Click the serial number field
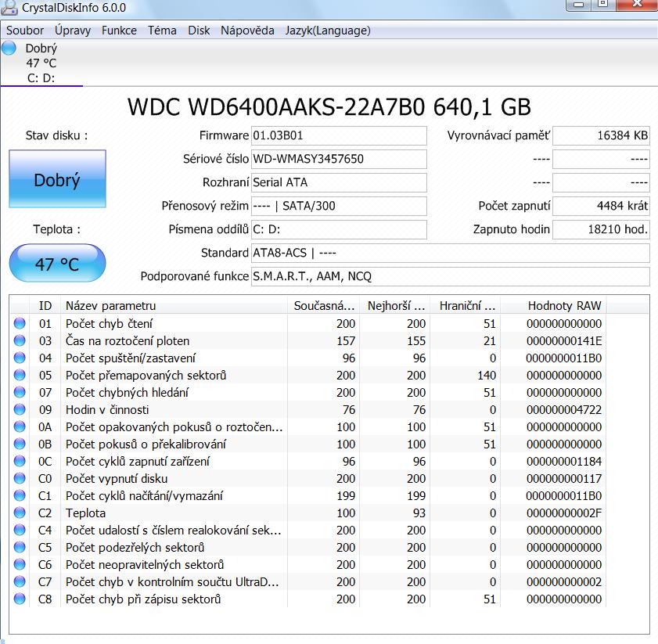Screen dimensions: 658x644 click(338, 159)
